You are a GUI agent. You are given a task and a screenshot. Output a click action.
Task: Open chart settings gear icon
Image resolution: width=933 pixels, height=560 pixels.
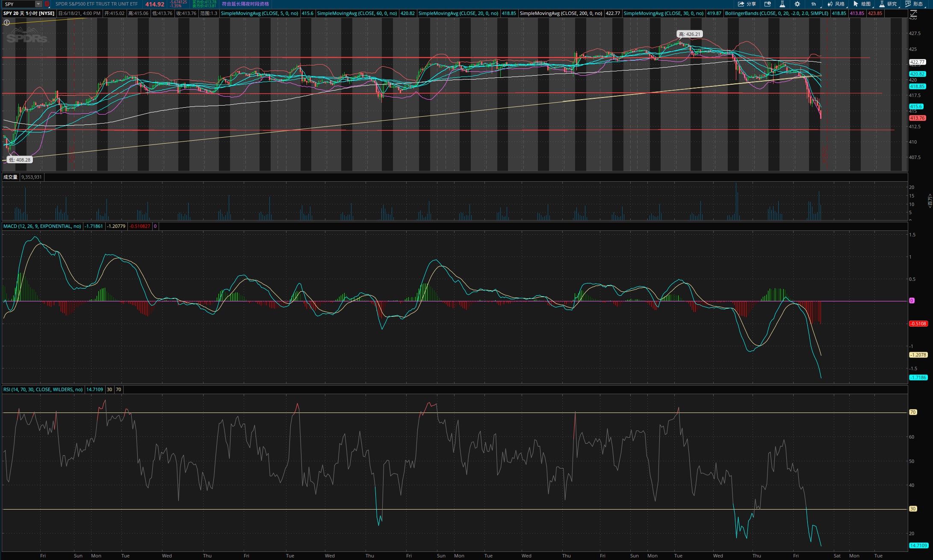(797, 4)
